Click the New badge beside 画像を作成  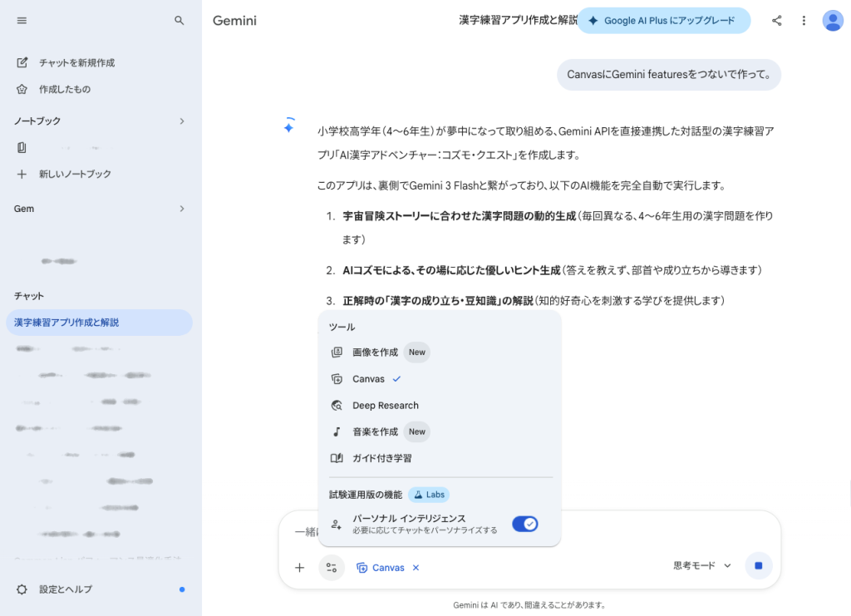click(417, 352)
